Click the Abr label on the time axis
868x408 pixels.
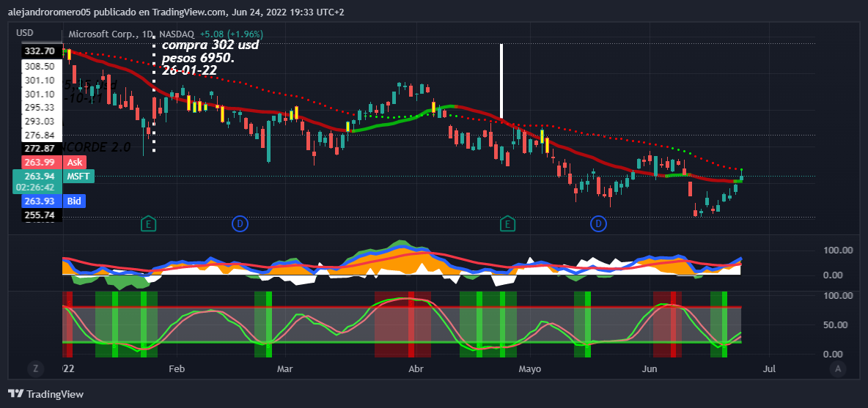415,368
